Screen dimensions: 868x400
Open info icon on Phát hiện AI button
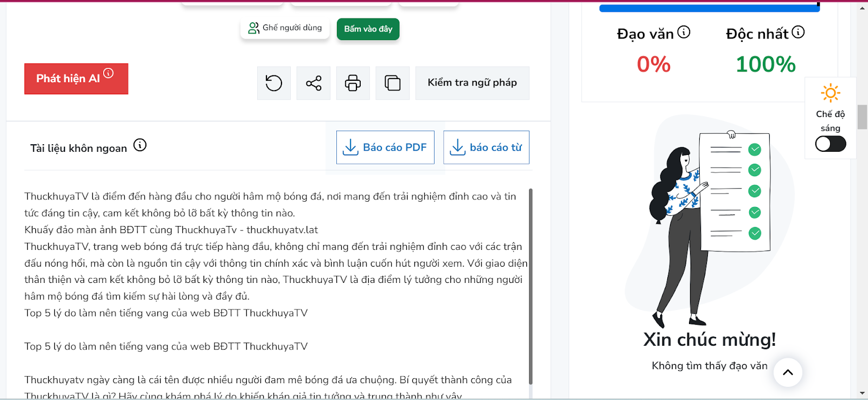(108, 73)
